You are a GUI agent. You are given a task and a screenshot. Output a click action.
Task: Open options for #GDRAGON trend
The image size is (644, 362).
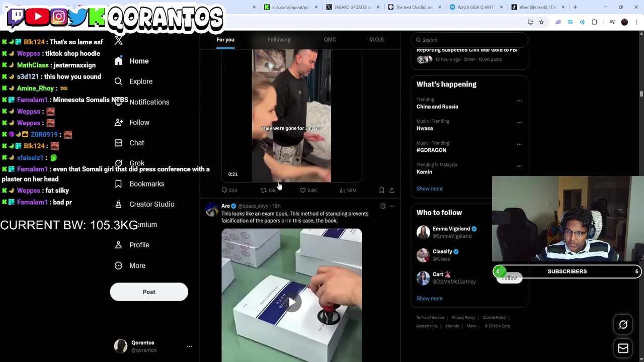519,144
